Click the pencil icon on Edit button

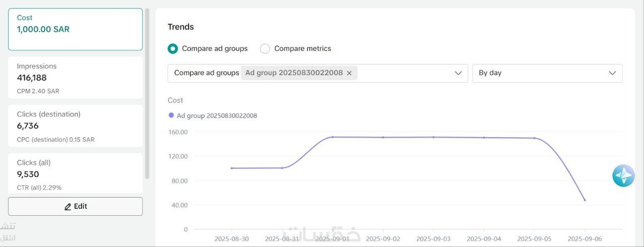(x=68, y=207)
